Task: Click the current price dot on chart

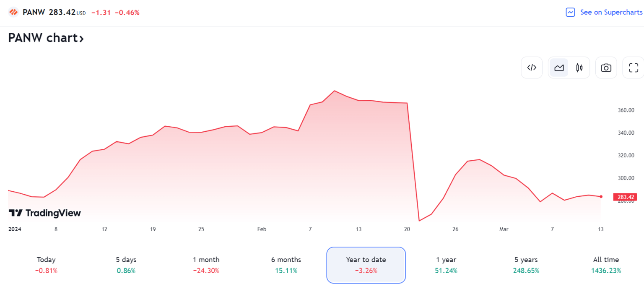Action: [x=600, y=195]
